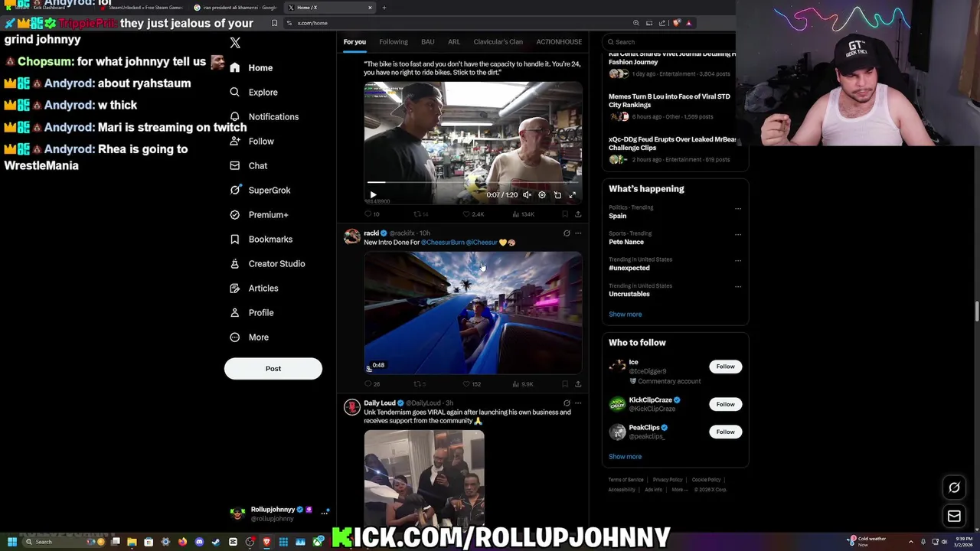Like the post with 2.4K likes
Image resolution: width=980 pixels, height=551 pixels.
coord(474,214)
